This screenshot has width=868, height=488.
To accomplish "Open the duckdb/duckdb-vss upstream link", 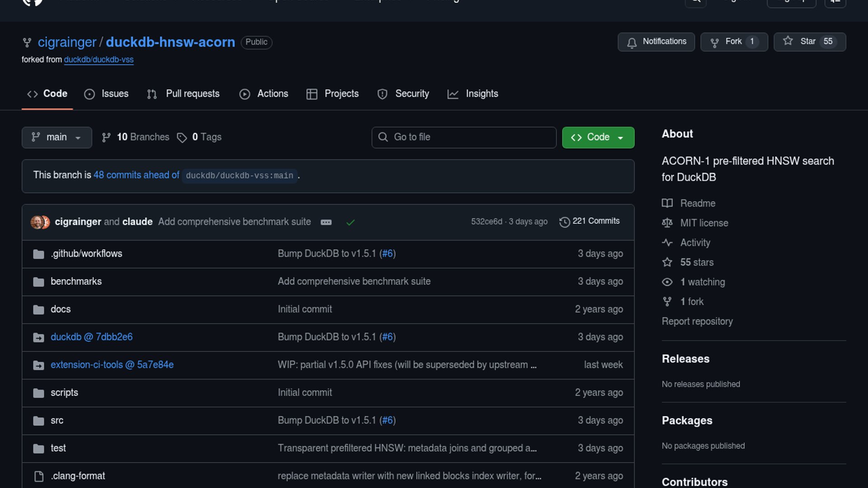I will point(99,60).
